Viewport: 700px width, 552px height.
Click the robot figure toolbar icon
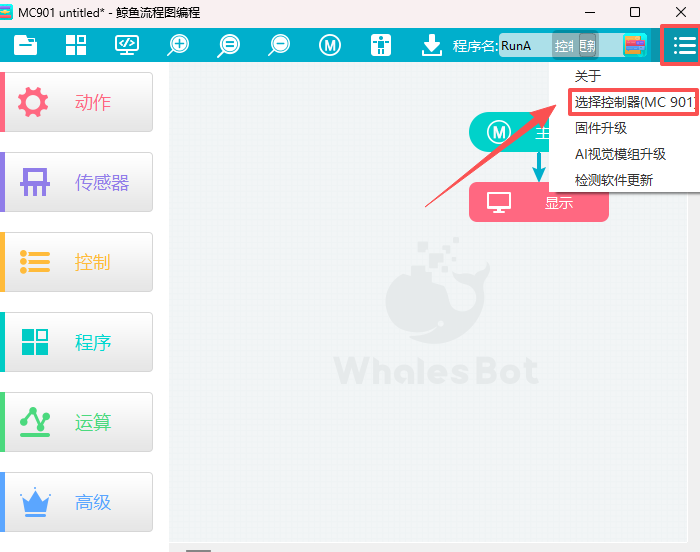point(381,45)
